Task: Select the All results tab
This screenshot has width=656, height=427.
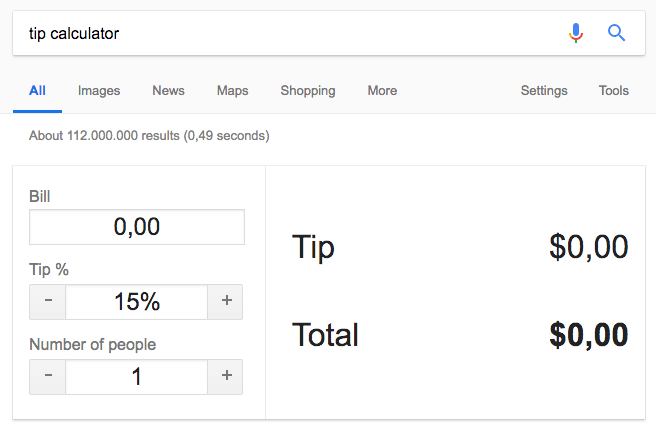Action: point(37,90)
